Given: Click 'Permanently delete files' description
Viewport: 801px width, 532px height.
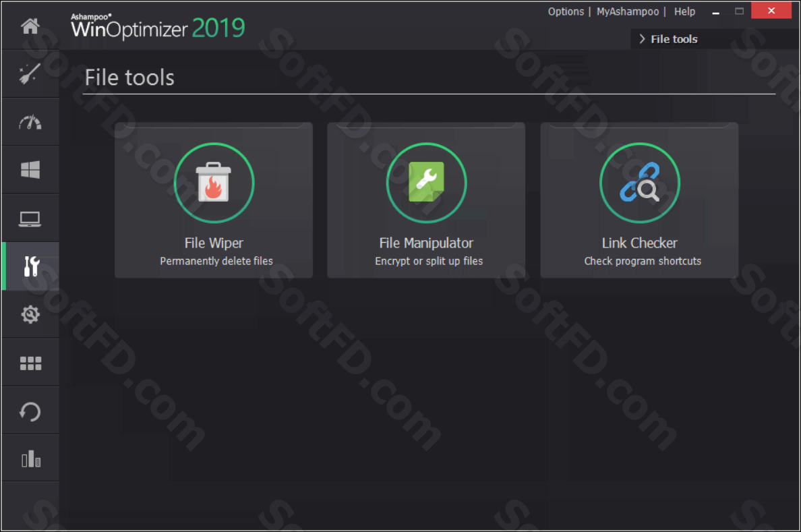Looking at the screenshot, I should click(x=216, y=261).
